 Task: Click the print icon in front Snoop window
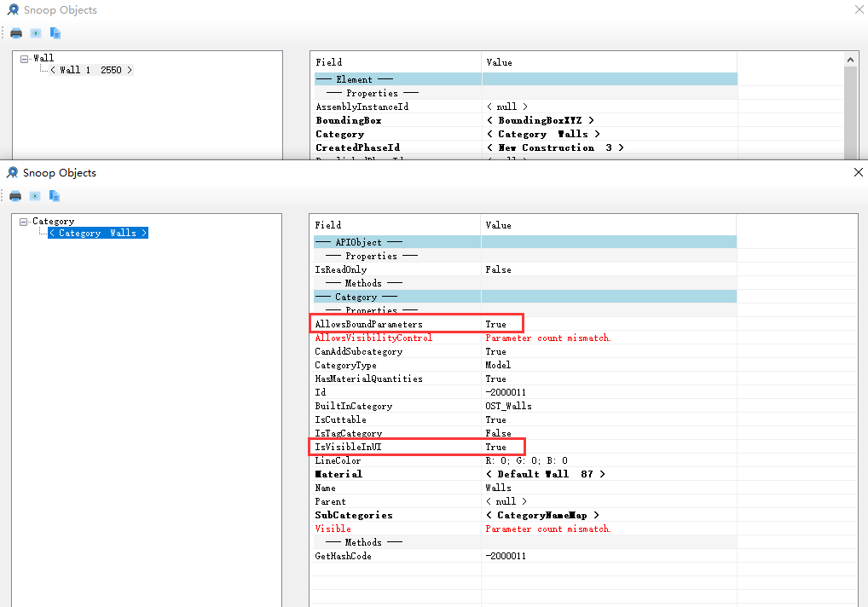tap(15, 196)
